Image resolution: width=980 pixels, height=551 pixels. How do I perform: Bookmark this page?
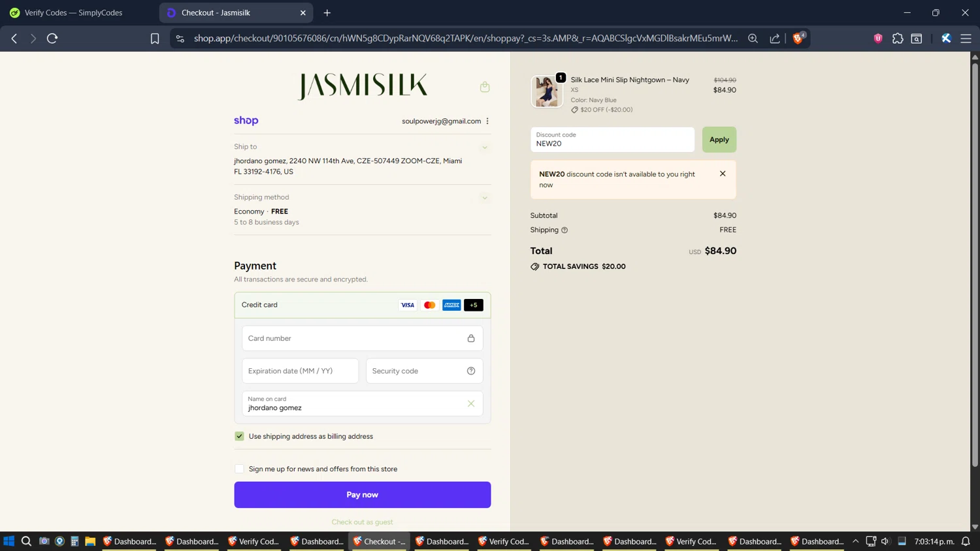click(x=155, y=39)
